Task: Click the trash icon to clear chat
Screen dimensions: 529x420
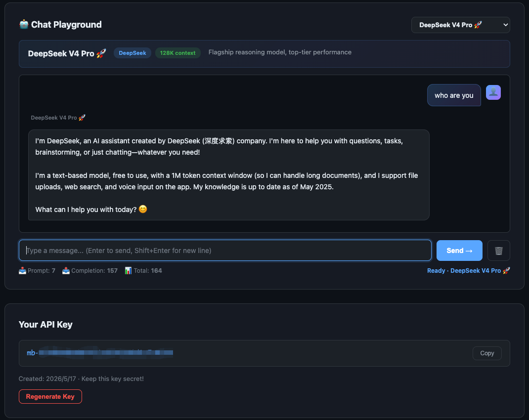Action: [x=499, y=251]
